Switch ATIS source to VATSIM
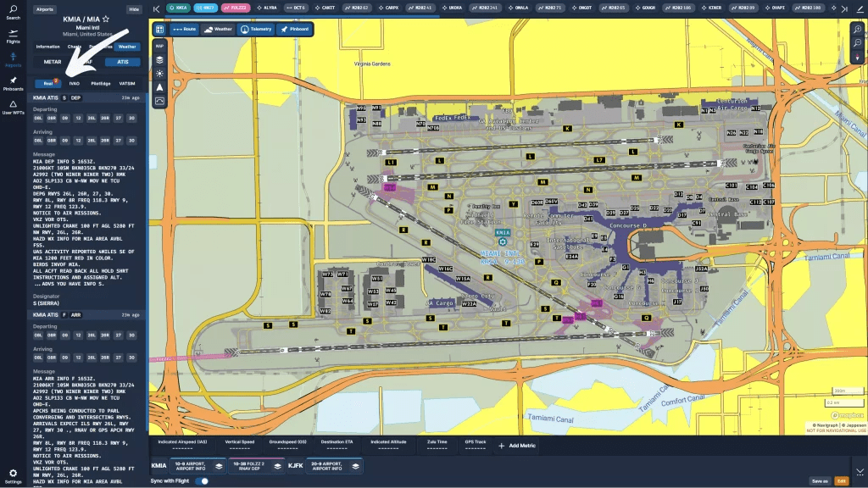The image size is (868, 488). [x=127, y=84]
